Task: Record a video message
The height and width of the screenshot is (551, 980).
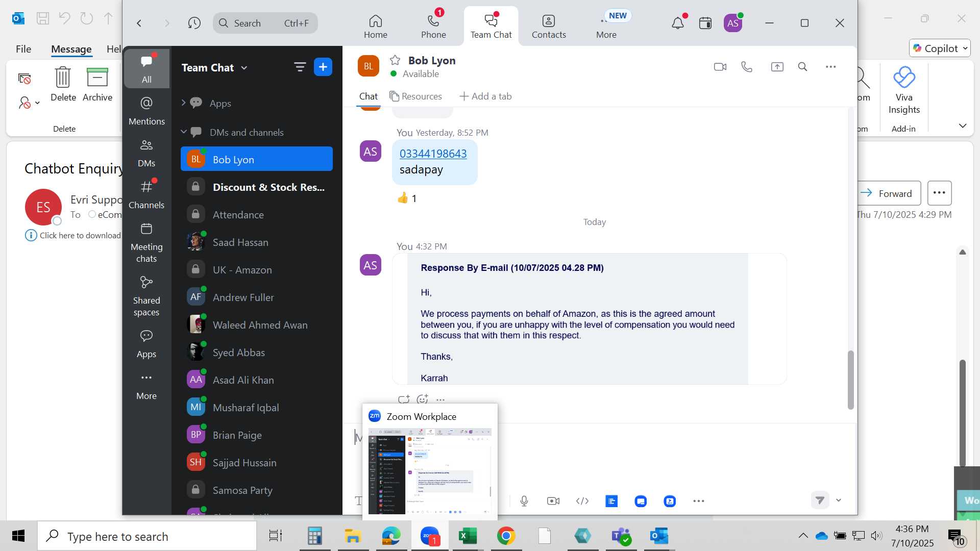Action: [x=553, y=501]
